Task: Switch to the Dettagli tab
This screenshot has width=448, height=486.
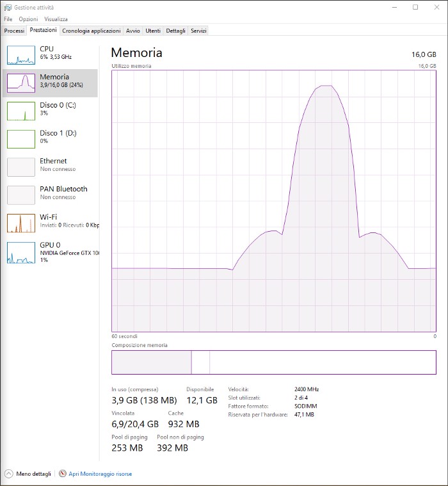Action: pyautogui.click(x=175, y=31)
